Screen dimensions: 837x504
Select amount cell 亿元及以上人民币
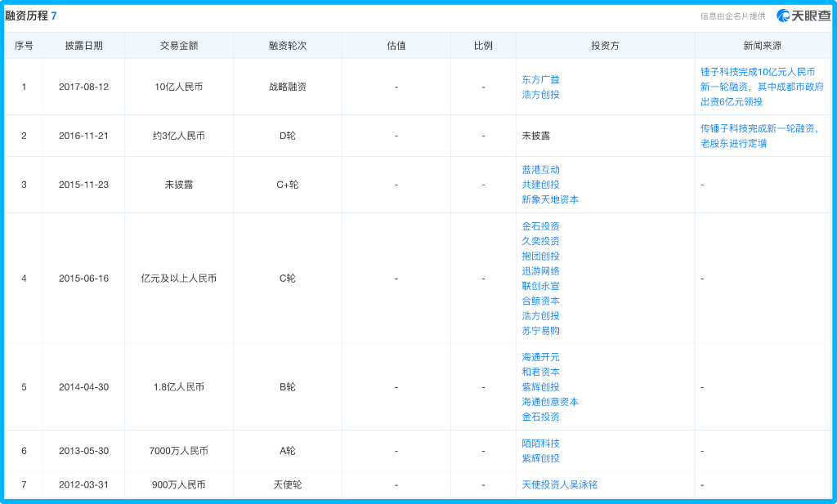tap(179, 279)
